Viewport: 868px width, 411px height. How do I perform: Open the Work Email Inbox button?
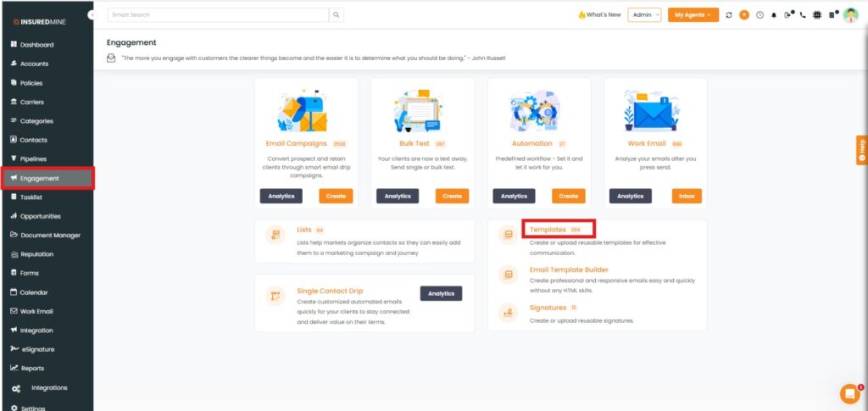click(687, 196)
